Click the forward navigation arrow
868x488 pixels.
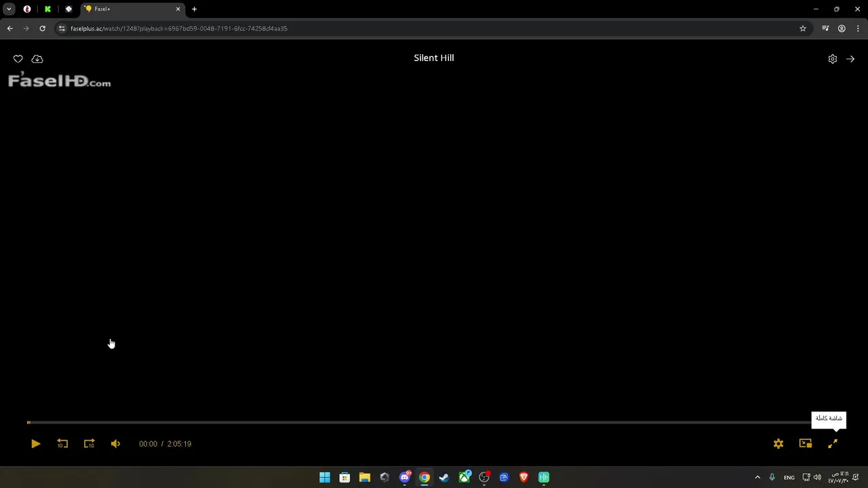tap(26, 28)
